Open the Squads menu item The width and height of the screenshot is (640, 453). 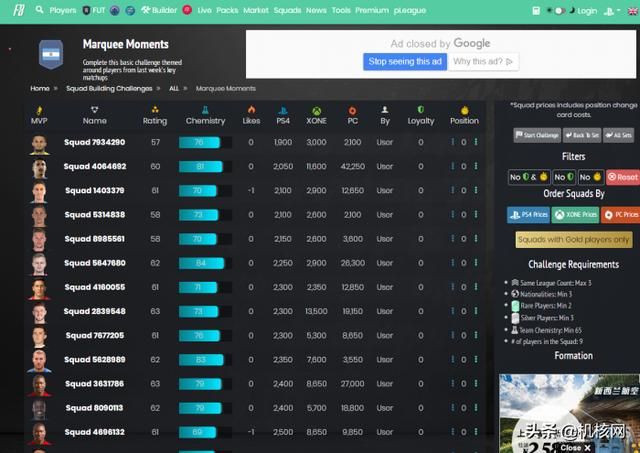point(287,10)
